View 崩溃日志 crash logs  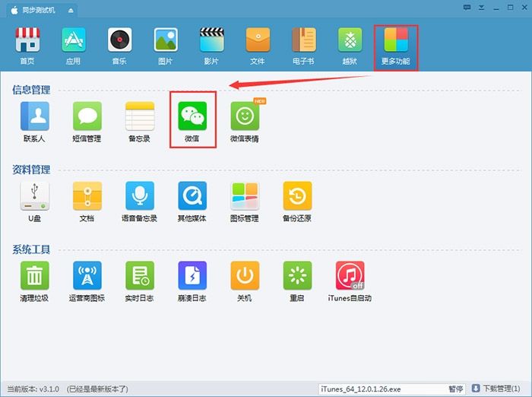click(192, 275)
